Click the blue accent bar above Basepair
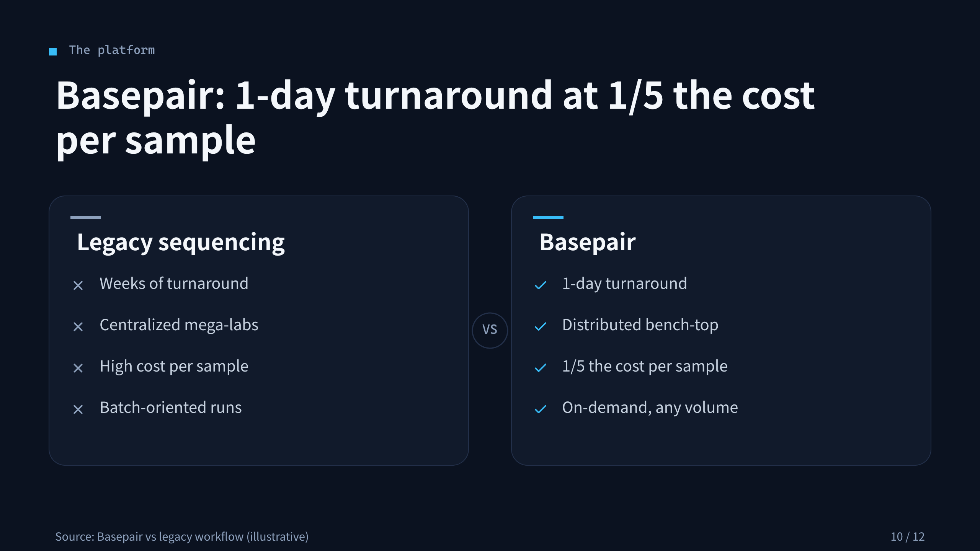 click(548, 217)
